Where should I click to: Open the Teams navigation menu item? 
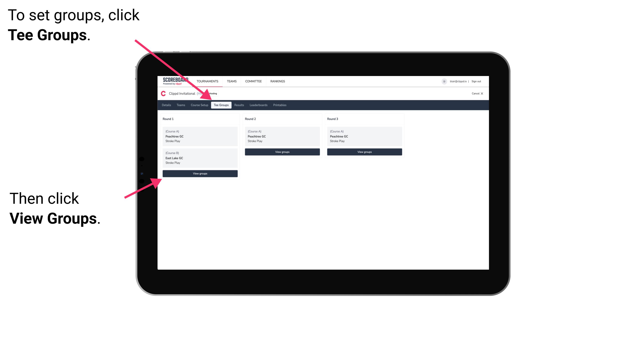coord(181,105)
